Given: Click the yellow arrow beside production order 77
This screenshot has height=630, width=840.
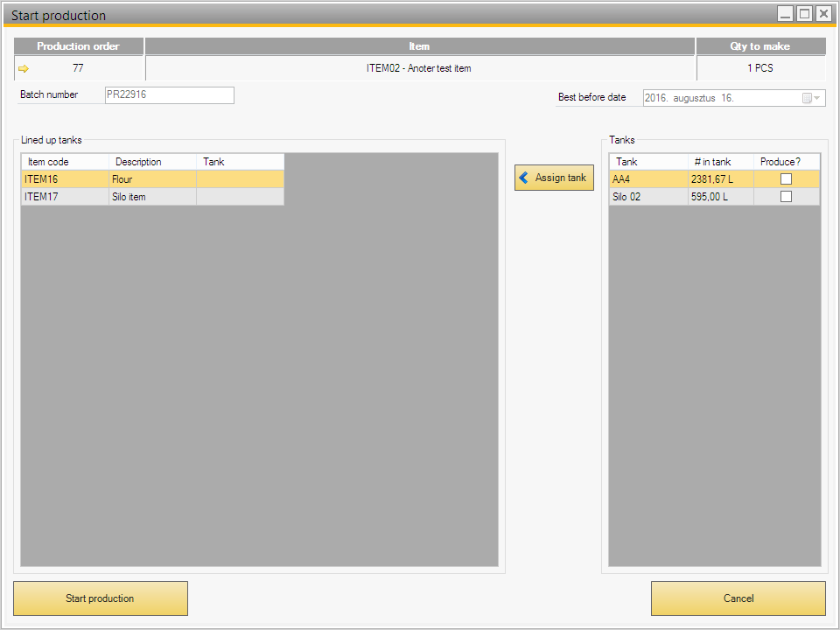Looking at the screenshot, I should point(24,68).
